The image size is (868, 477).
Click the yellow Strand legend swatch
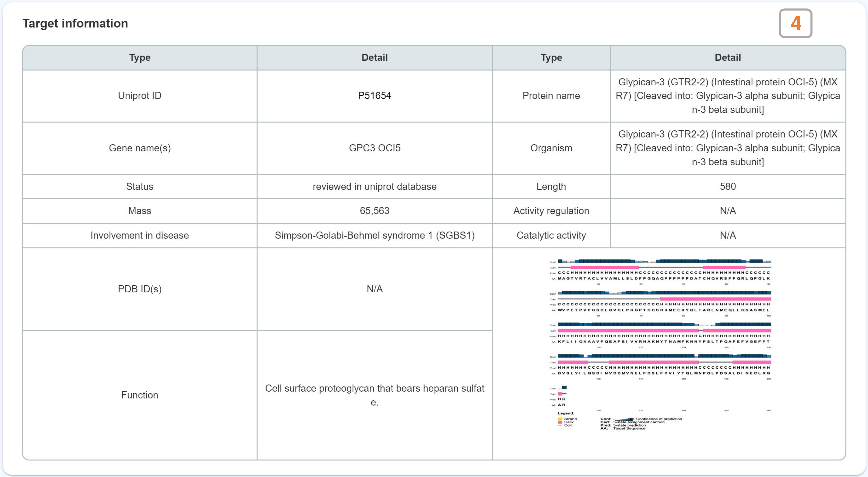(560, 419)
